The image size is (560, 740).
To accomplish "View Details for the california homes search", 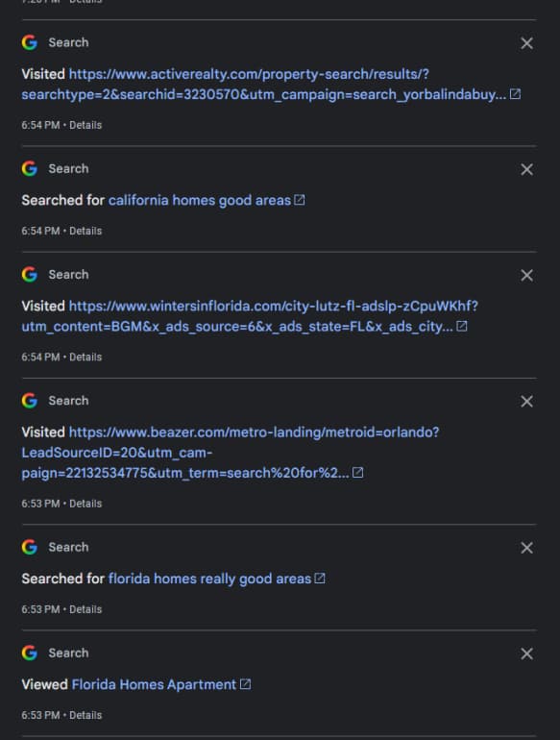I will click(85, 231).
